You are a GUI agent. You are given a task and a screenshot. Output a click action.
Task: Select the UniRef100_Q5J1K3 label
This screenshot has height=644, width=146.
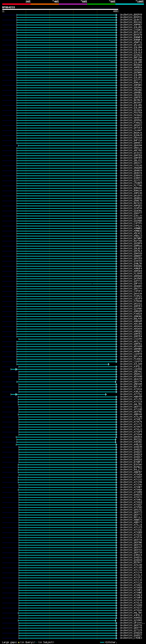pos(131,45)
